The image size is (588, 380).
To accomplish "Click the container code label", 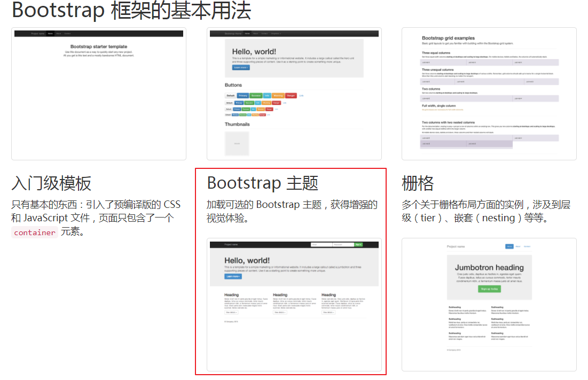I will pos(35,232).
